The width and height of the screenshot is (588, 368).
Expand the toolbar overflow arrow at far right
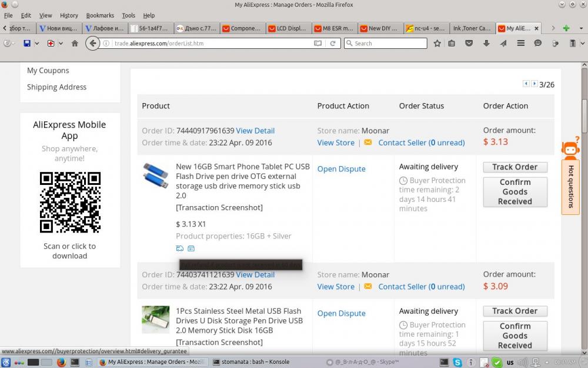point(582,43)
